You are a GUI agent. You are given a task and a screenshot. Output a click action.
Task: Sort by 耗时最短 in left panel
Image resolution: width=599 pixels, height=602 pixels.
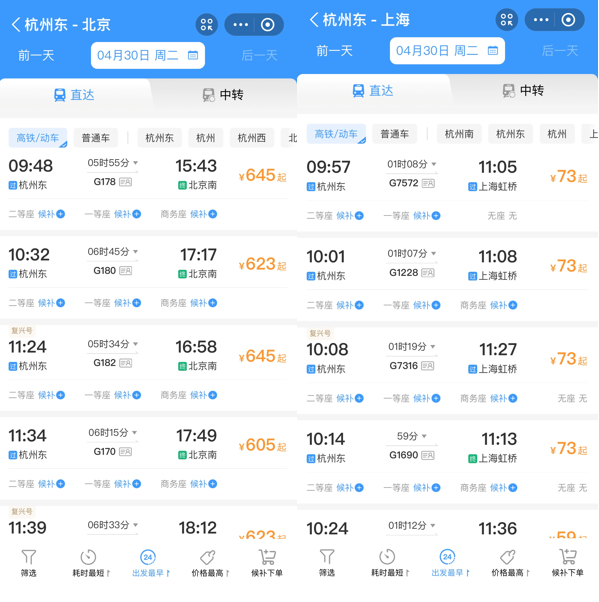click(91, 563)
